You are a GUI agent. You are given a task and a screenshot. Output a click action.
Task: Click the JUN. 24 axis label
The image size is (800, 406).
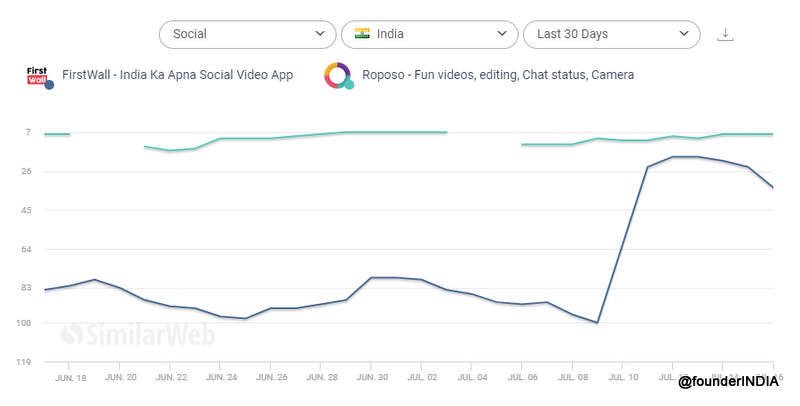coord(221,377)
